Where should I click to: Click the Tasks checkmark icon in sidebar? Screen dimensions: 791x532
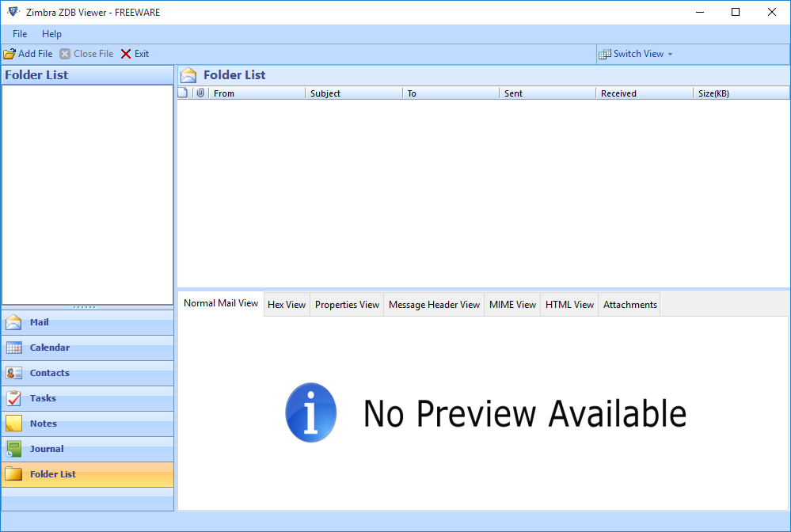click(13, 398)
